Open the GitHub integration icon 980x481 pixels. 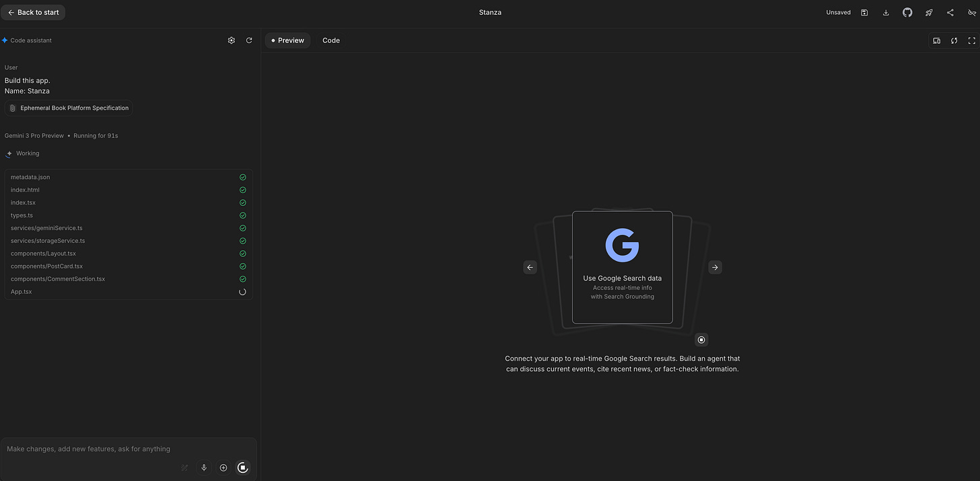(x=907, y=12)
